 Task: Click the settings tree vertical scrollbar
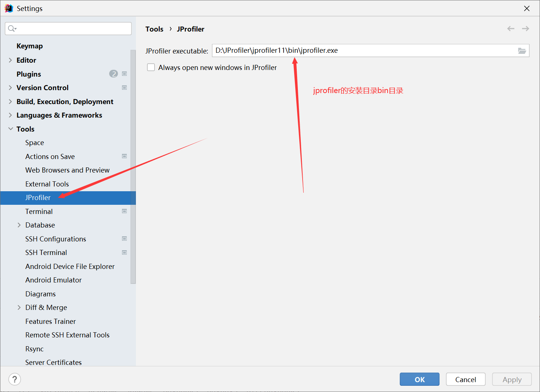click(133, 167)
